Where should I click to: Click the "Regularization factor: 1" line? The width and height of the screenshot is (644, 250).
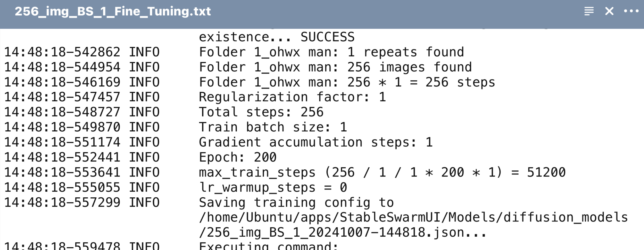point(292,97)
